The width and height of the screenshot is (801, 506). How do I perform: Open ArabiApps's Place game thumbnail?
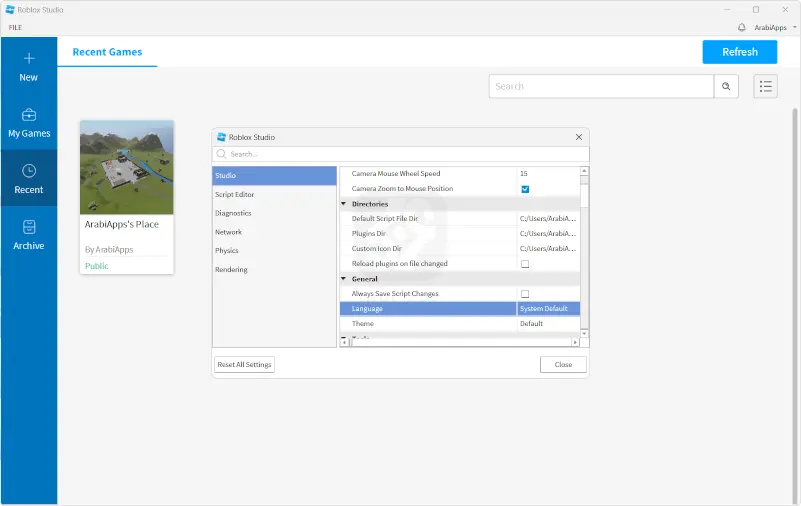pyautogui.click(x=127, y=167)
